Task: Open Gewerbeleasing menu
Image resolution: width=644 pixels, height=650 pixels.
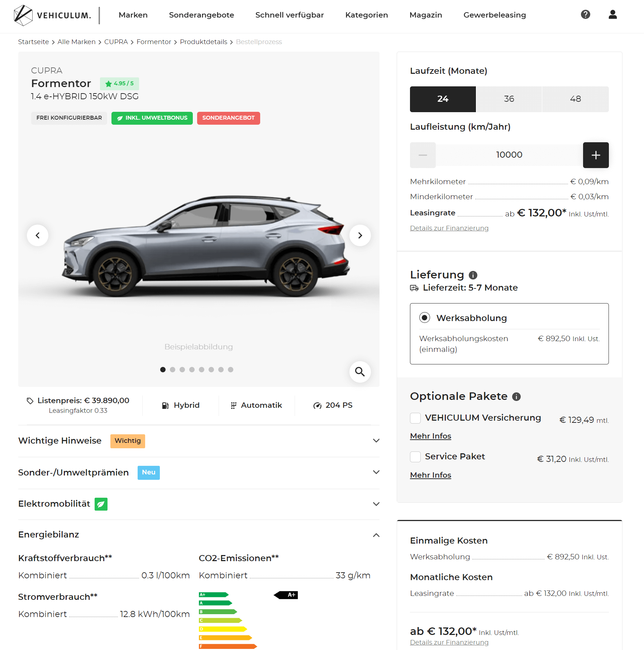Action: point(495,15)
